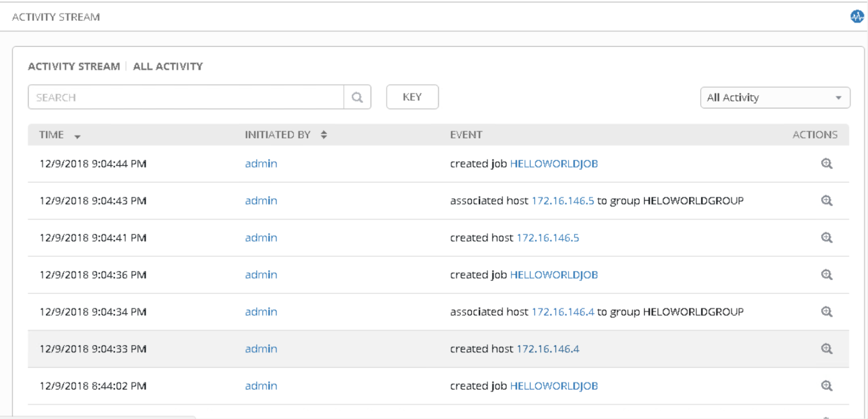View details of 9:04:36 PM event
Viewport: 868px width, 419px height.
point(827,275)
